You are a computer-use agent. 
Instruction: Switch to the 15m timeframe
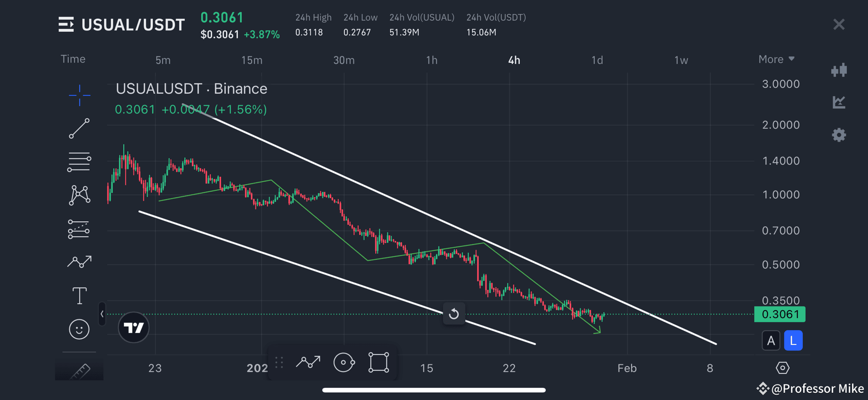coord(251,60)
